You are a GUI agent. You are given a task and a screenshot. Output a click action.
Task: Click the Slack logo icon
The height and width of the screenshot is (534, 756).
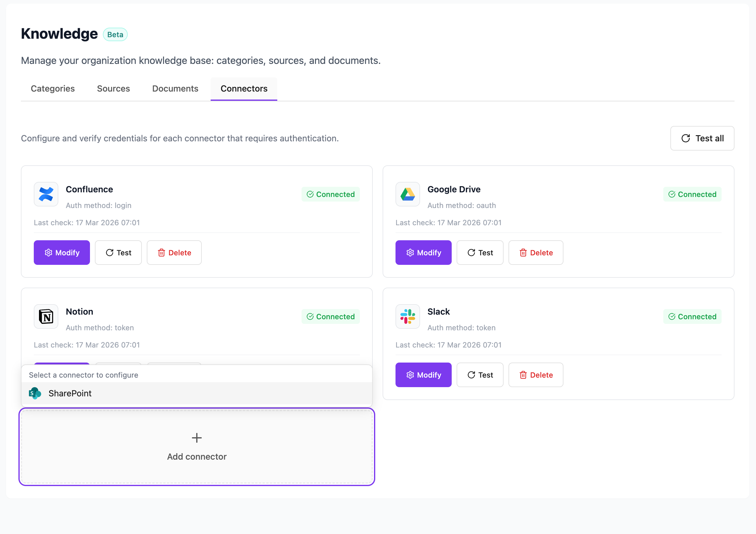coord(407,316)
